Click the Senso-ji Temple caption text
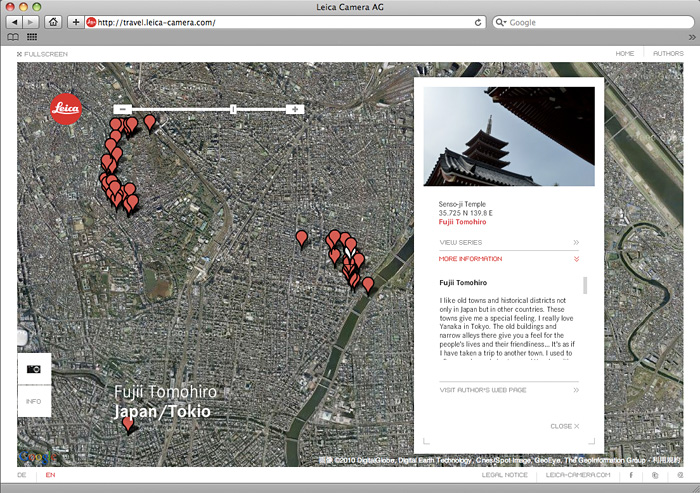The width and height of the screenshot is (700, 493). pyautogui.click(x=462, y=204)
